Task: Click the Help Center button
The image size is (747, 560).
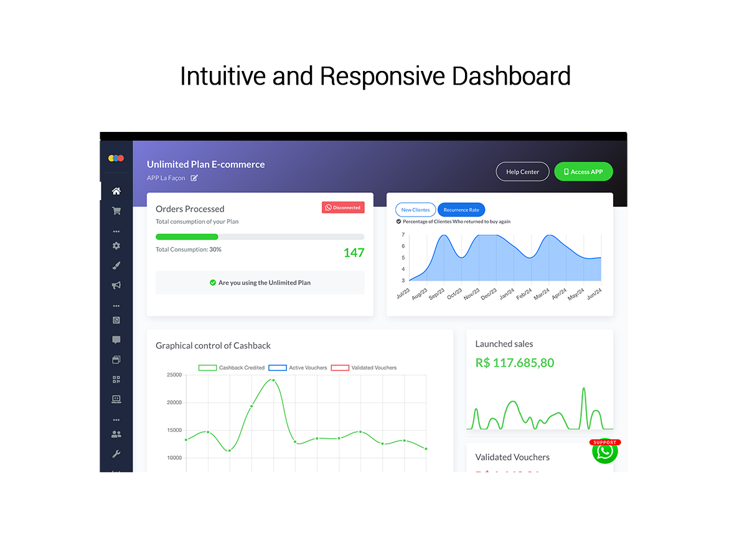Action: click(x=522, y=172)
